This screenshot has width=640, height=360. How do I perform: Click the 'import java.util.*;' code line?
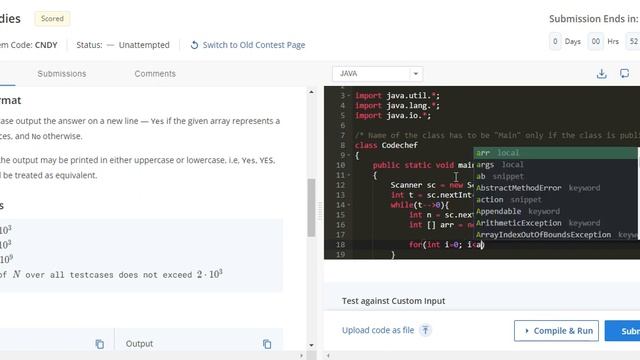(397, 96)
